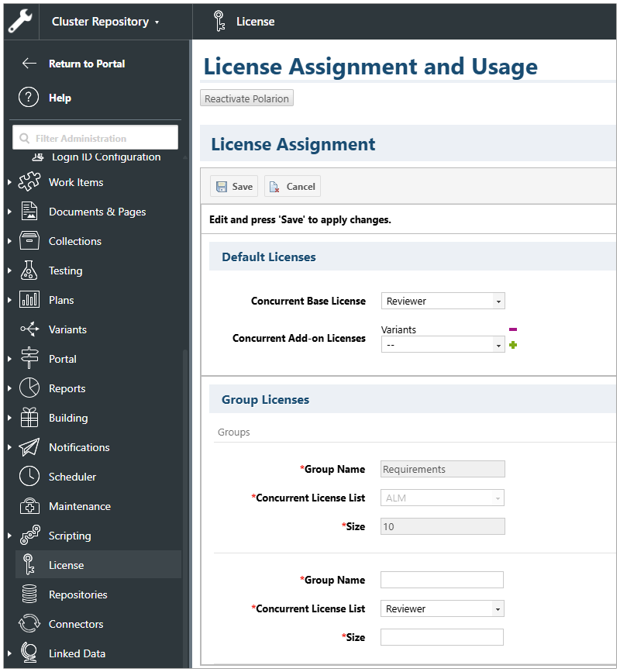Click the Repositories database icon
The image size is (620, 672).
pyautogui.click(x=29, y=594)
